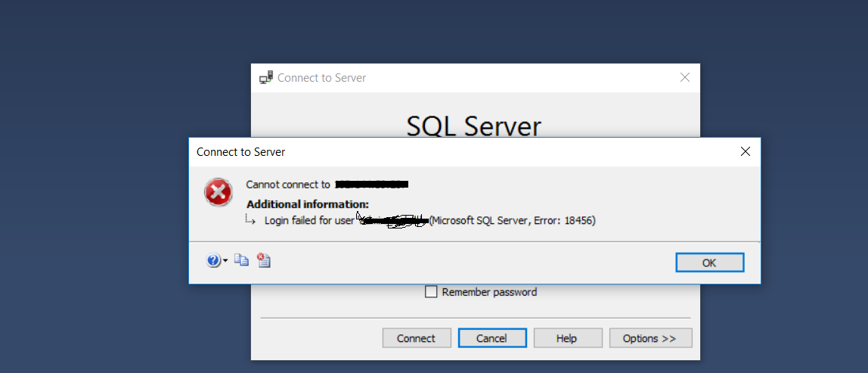This screenshot has width=868, height=373.
Task: Cancel the Connect to Server dialog
Action: (x=491, y=338)
